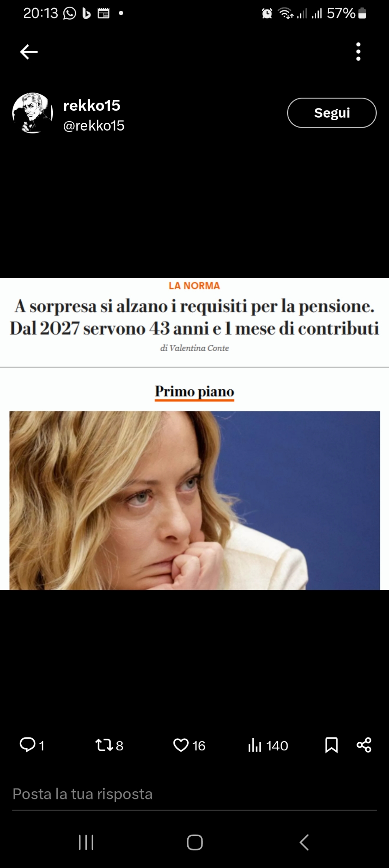Bookmark the post
The image size is (389, 868).
tap(331, 745)
